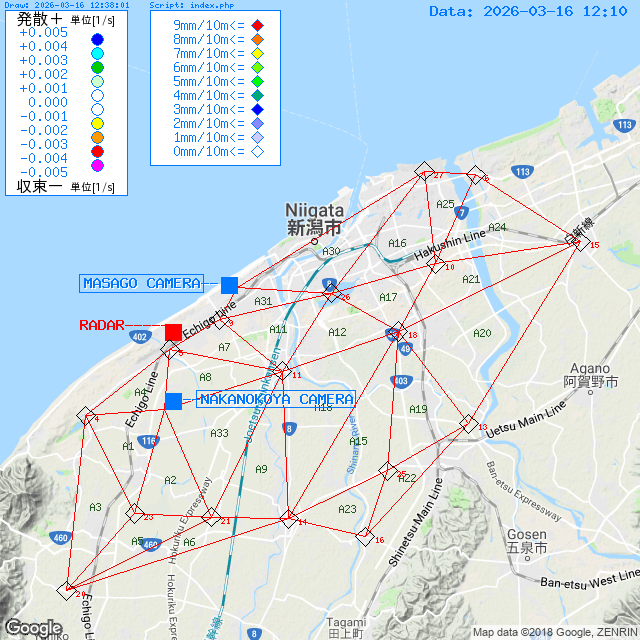Click diamond node marker 10
This screenshot has height=640, width=640.
(436, 263)
